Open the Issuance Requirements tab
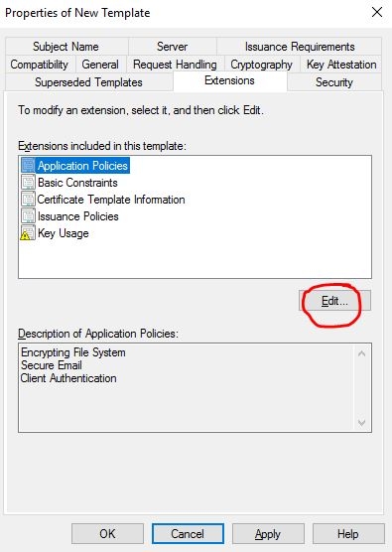The image size is (392, 552). pyautogui.click(x=300, y=47)
